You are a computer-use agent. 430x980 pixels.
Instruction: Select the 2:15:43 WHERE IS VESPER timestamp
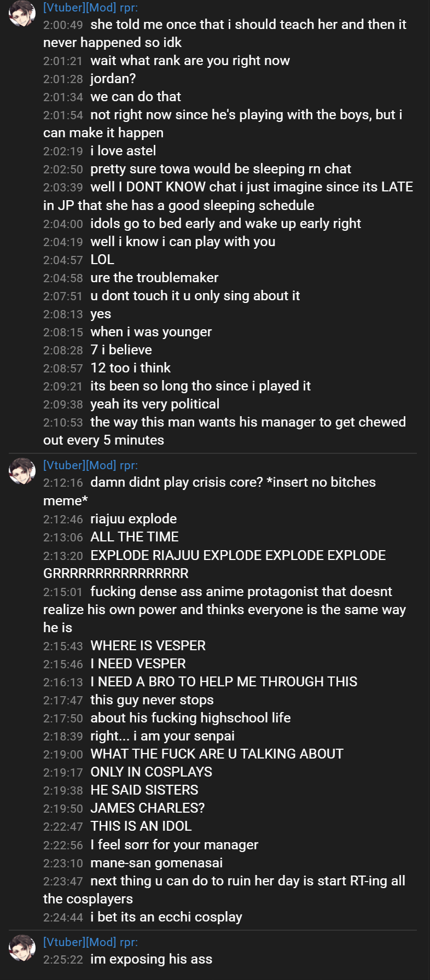[x=63, y=646]
